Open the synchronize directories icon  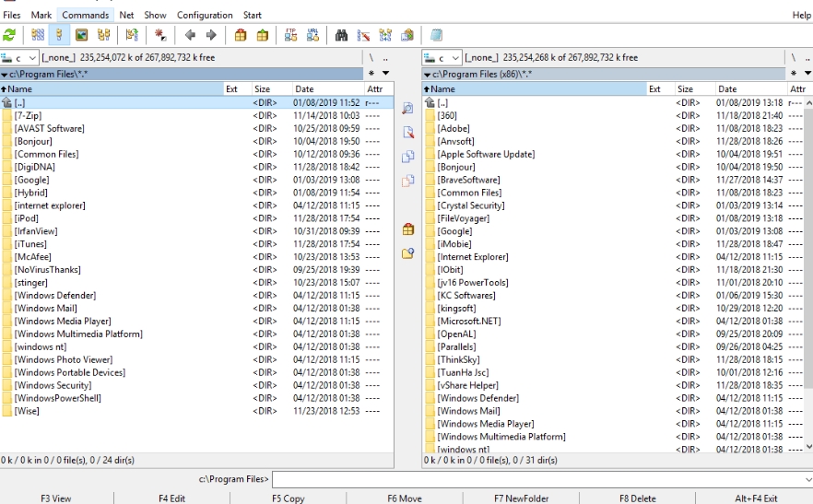[385, 35]
